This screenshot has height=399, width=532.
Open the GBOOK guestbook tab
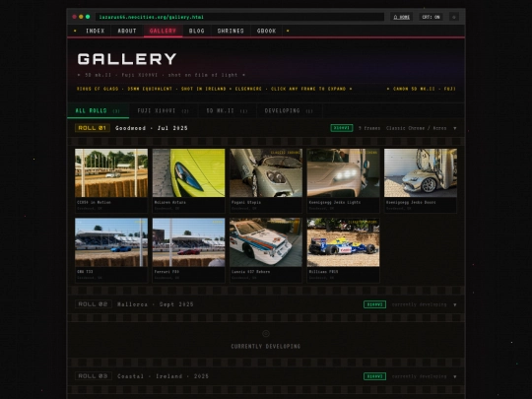pos(266,31)
